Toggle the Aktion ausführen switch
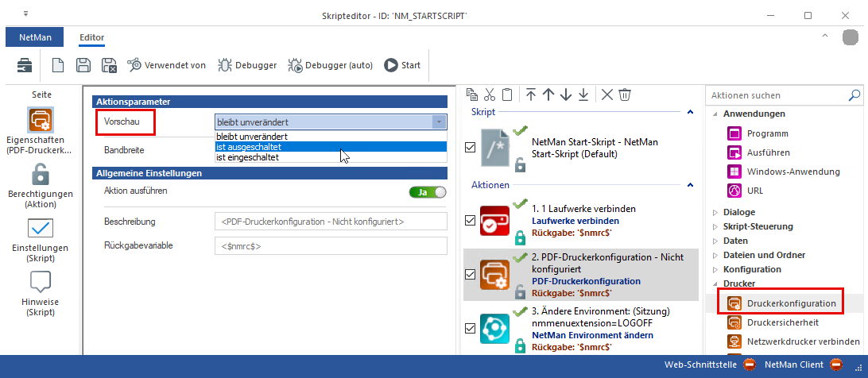Viewport: 868px width, 378px height. [428, 191]
